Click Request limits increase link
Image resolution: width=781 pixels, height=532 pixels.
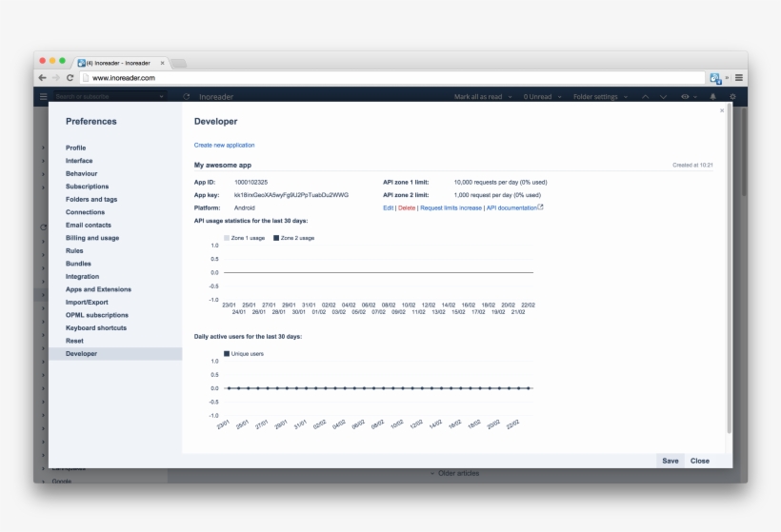[x=451, y=208]
